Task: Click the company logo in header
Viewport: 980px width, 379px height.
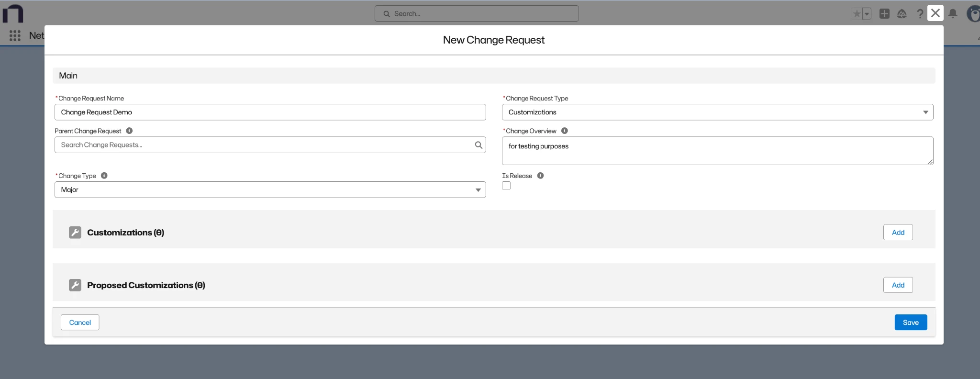Action: (13, 13)
